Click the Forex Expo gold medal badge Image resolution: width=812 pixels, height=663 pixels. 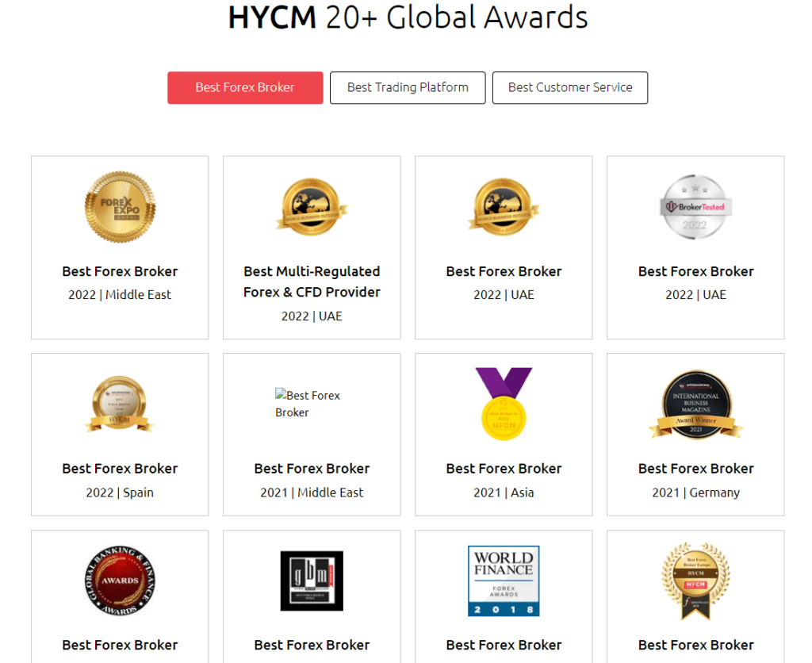click(x=120, y=205)
